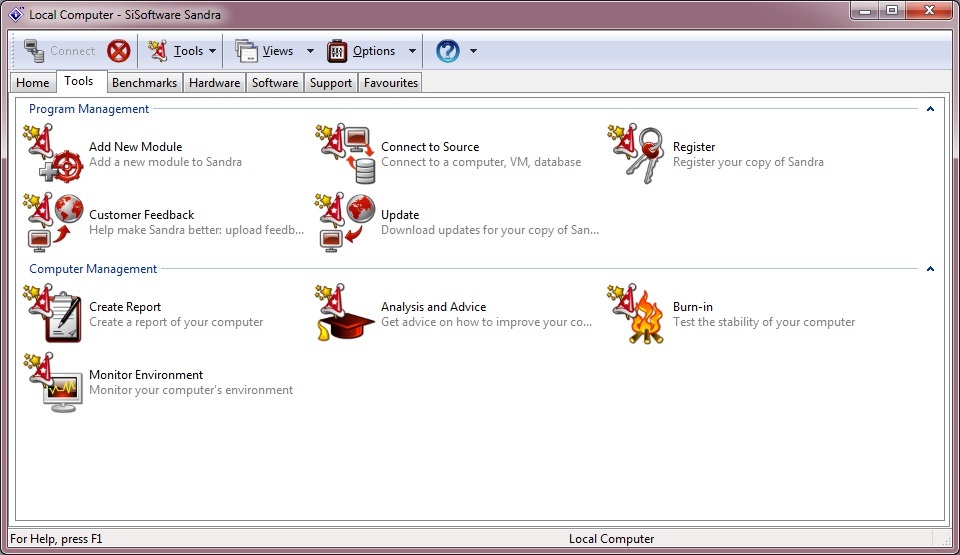
Task: Open the Software tab
Action: pos(275,83)
